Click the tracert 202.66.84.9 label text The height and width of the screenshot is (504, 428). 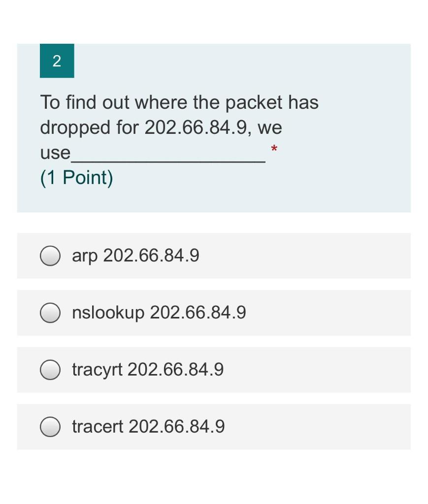148,426
